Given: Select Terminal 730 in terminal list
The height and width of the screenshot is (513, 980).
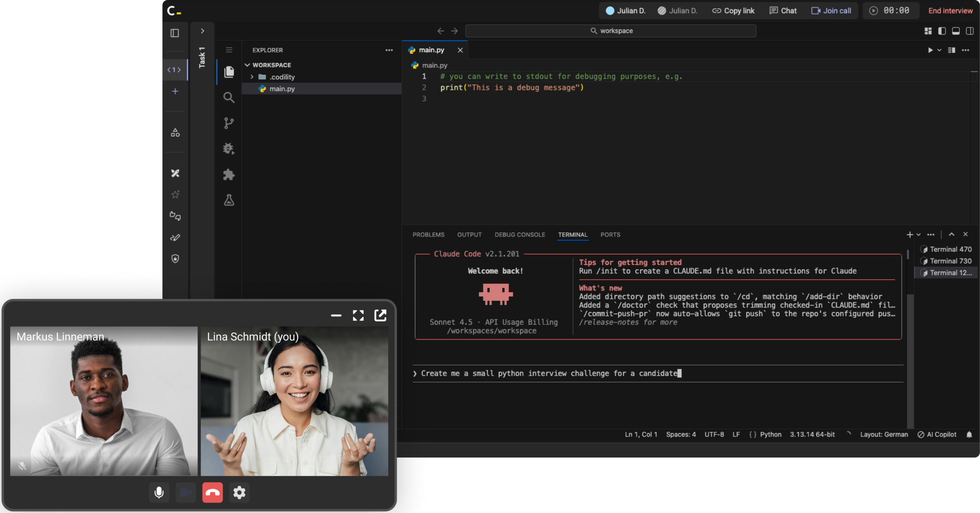Looking at the screenshot, I should [x=946, y=261].
